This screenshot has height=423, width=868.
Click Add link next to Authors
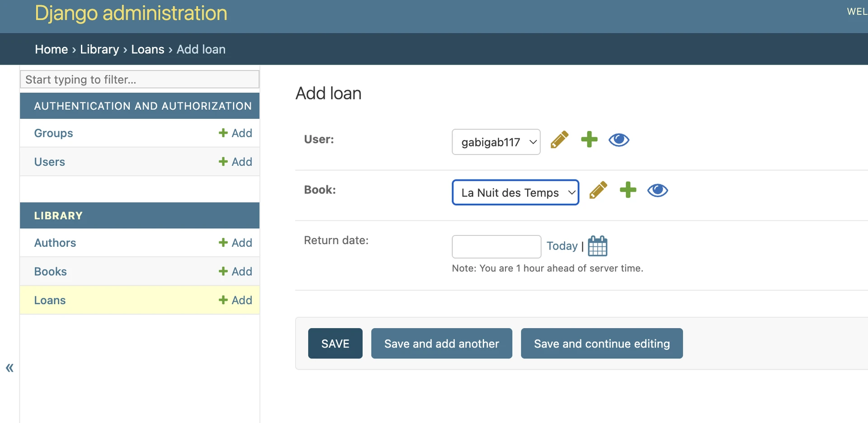(x=236, y=243)
